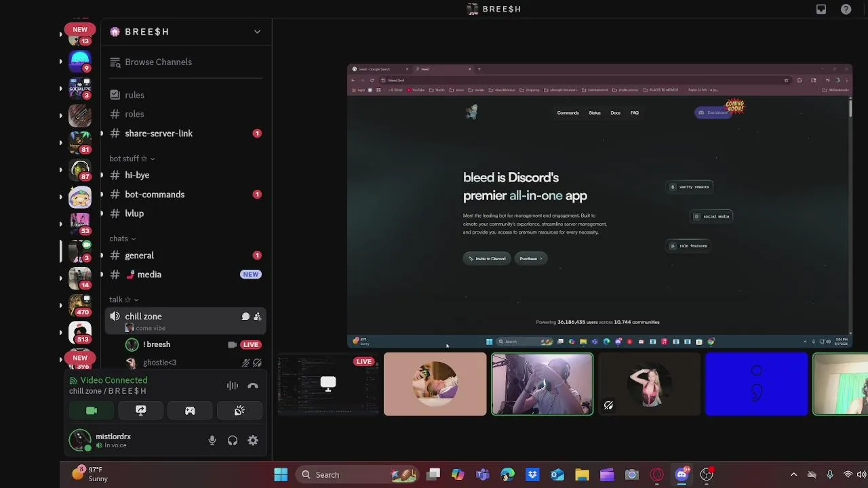Open the general channel

click(186, 256)
